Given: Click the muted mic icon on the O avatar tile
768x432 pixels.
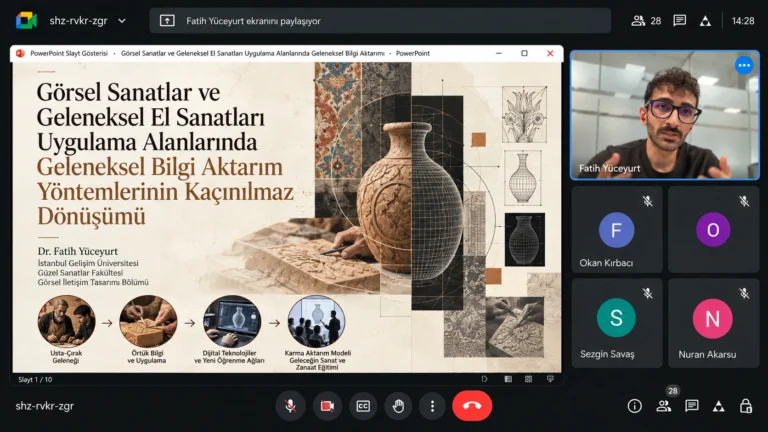Looking at the screenshot, I should [x=744, y=201].
